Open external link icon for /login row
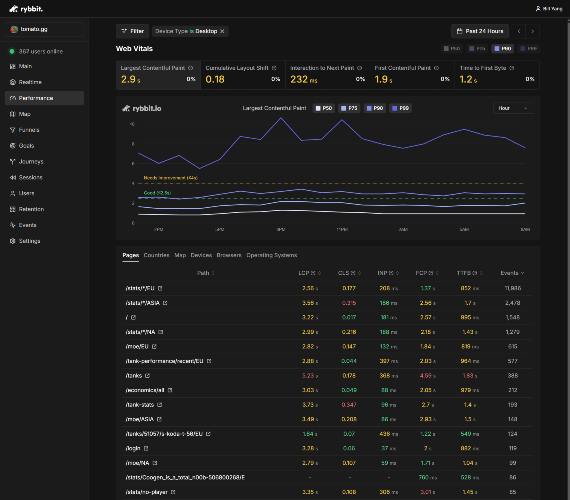This screenshot has width=570, height=500. coord(146,448)
